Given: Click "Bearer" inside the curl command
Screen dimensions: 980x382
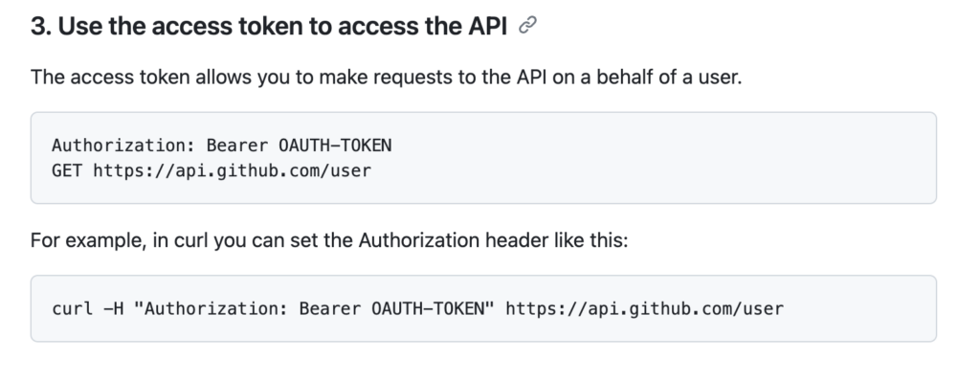Looking at the screenshot, I should [x=330, y=308].
